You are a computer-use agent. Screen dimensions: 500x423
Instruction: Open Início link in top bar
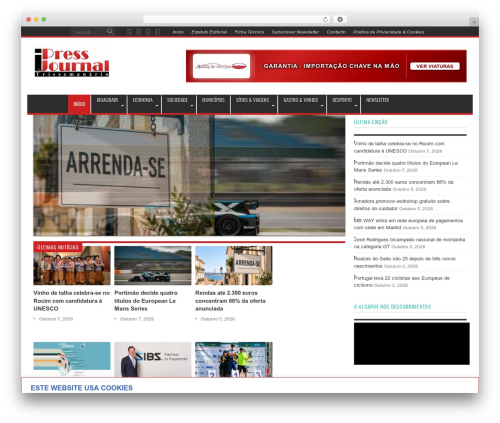178,32
